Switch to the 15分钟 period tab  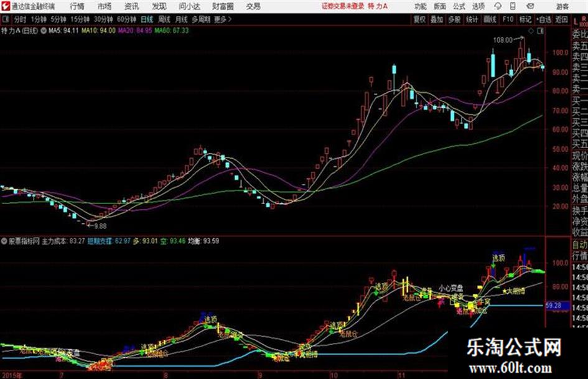(80, 19)
